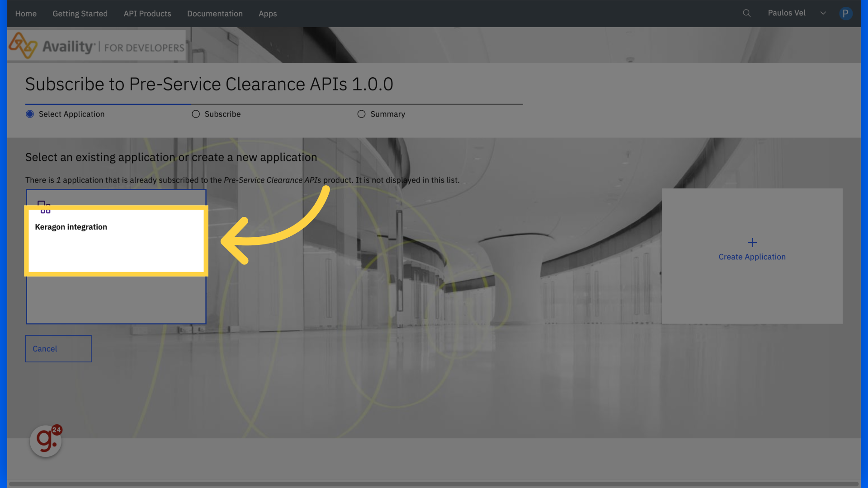Click the already subscribed notice text
Screen dimensions: 868x488
(242, 180)
